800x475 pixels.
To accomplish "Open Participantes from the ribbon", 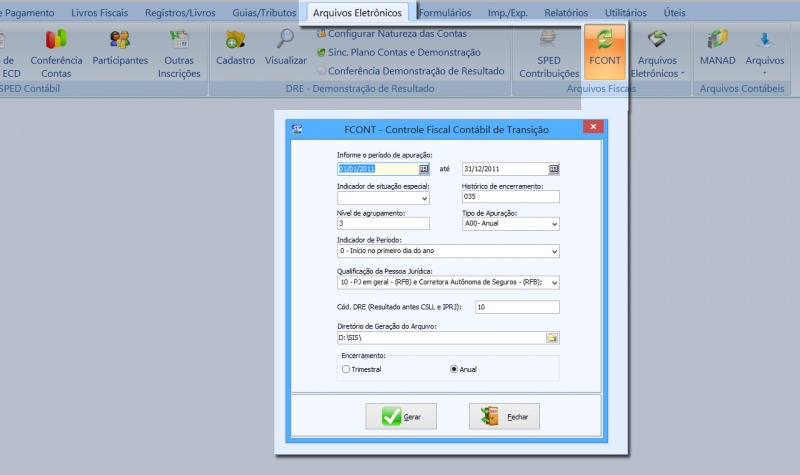I will pos(120,52).
